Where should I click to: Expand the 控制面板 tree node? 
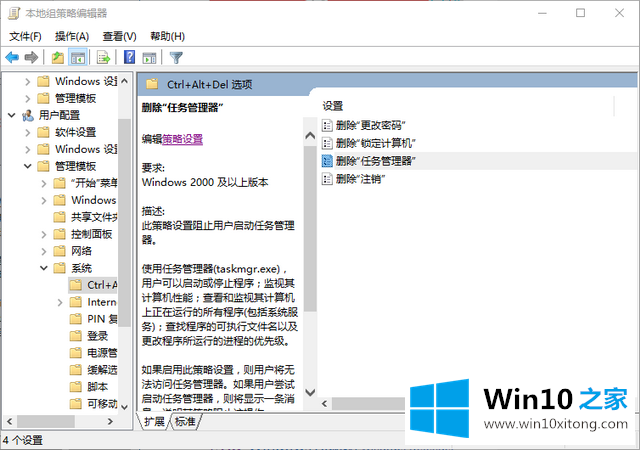click(x=44, y=234)
